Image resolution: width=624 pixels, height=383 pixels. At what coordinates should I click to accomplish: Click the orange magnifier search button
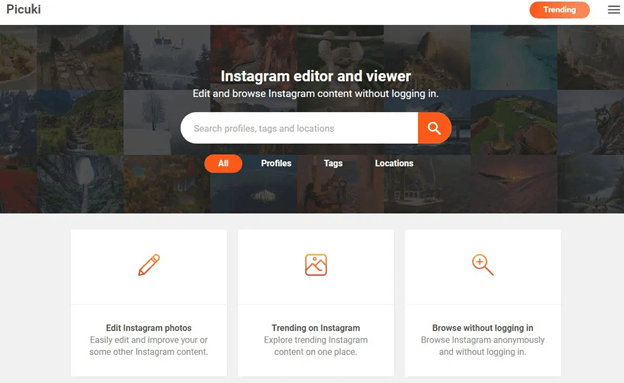click(434, 128)
